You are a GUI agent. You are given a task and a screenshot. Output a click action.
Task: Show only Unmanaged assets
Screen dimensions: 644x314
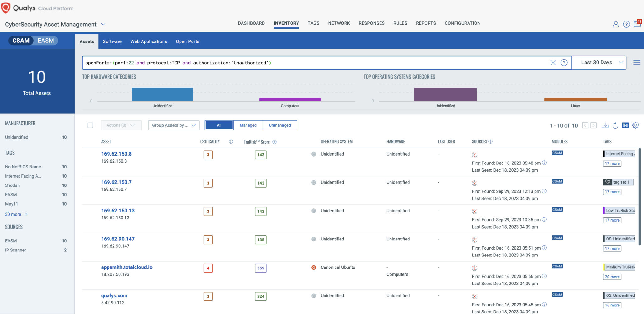point(280,125)
